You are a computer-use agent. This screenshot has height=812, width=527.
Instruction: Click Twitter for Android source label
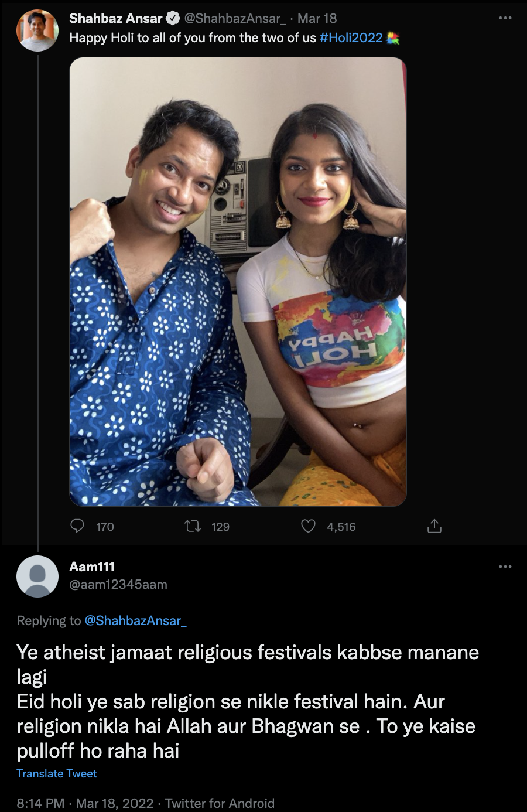click(x=220, y=803)
